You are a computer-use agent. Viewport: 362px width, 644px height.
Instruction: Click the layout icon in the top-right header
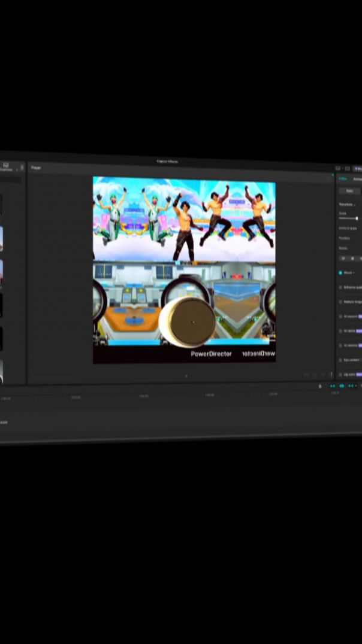pos(338,168)
